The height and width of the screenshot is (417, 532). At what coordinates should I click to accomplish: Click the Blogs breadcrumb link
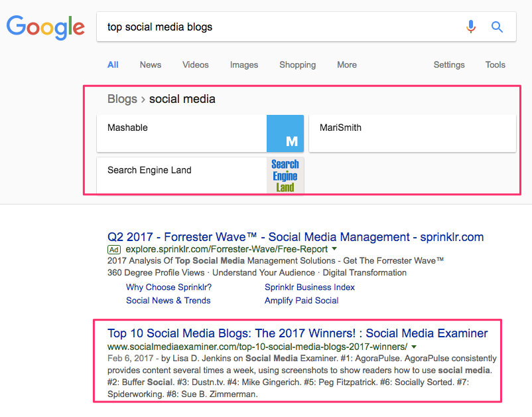(122, 99)
